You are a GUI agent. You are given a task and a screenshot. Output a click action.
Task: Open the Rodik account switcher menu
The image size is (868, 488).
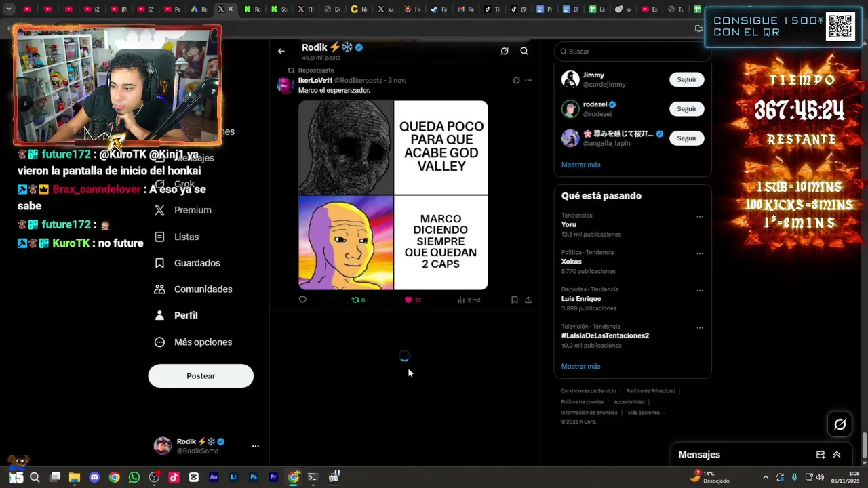click(208, 446)
